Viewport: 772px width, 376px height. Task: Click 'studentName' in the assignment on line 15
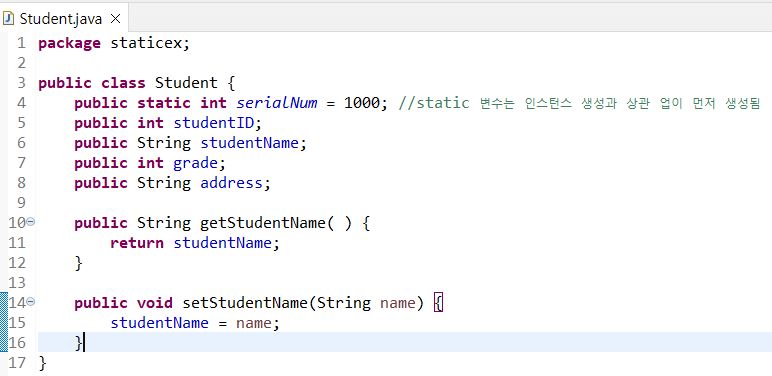pos(160,323)
